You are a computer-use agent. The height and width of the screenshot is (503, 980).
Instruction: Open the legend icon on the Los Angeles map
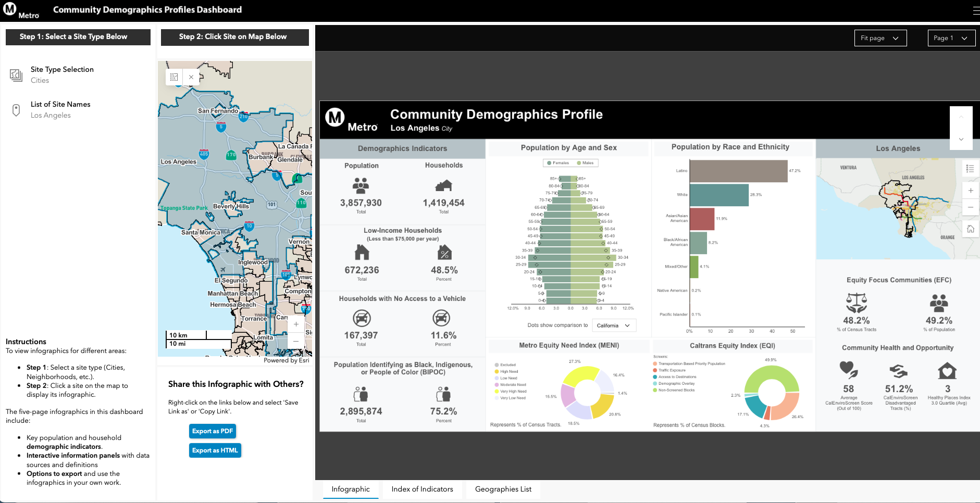970,168
